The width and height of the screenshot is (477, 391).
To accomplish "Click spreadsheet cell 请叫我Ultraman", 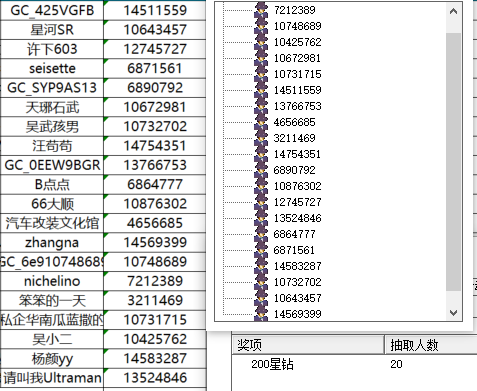I will point(52,378).
